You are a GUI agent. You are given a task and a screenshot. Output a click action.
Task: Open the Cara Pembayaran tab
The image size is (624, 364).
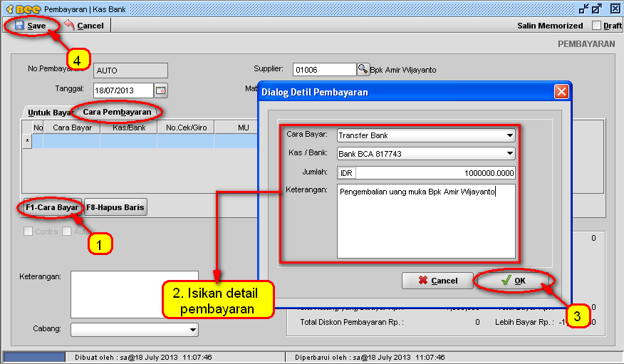tap(117, 112)
